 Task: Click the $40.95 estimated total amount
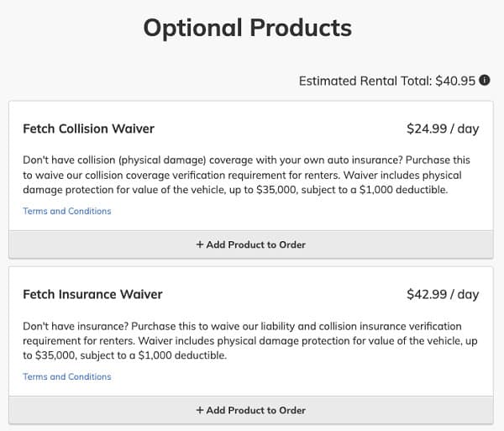point(455,81)
